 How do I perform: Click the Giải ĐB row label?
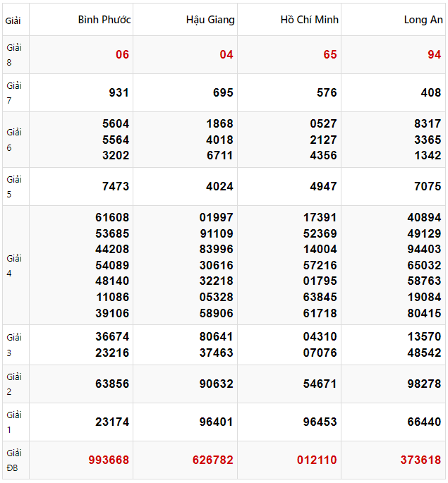(x=14, y=460)
